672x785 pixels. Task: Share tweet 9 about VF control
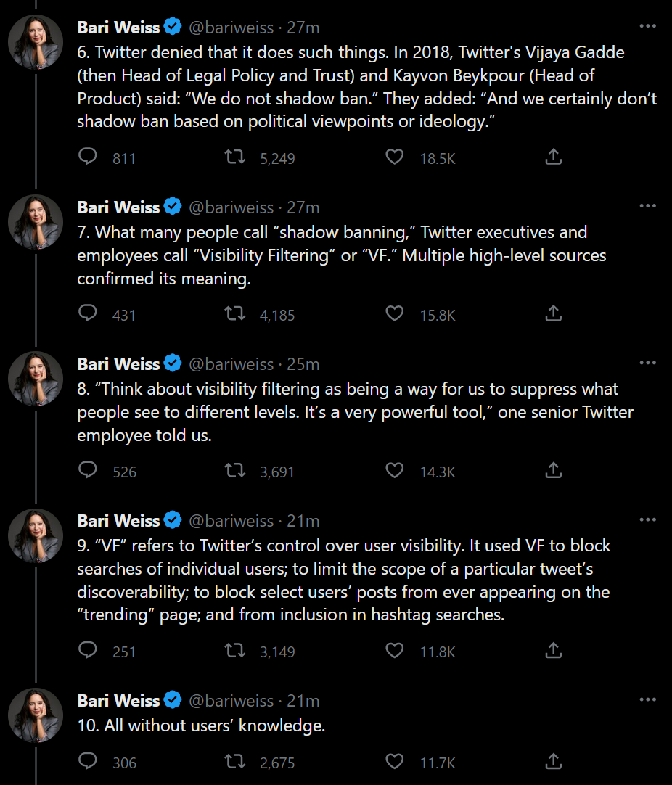tap(553, 650)
